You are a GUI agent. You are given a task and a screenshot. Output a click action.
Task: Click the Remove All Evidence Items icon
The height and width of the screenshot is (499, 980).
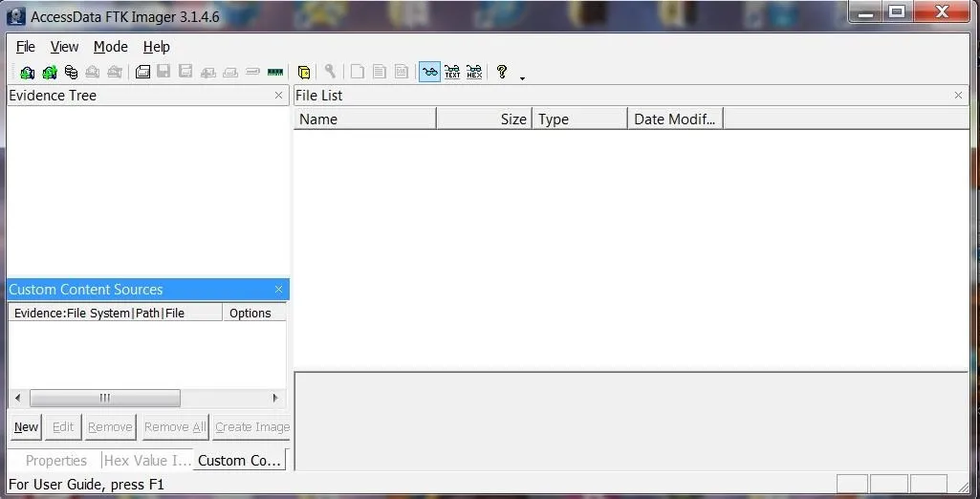pyautogui.click(x=115, y=73)
